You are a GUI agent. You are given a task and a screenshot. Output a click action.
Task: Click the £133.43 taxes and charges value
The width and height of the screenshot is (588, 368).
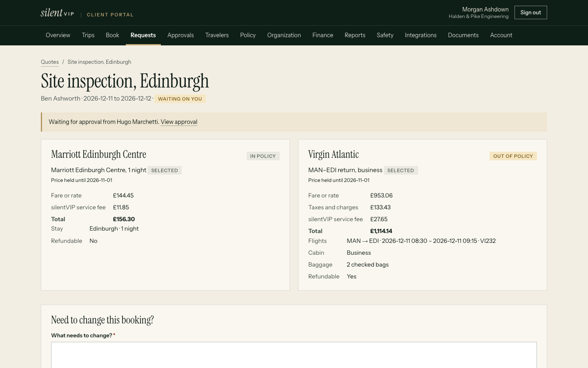pyautogui.click(x=381, y=207)
